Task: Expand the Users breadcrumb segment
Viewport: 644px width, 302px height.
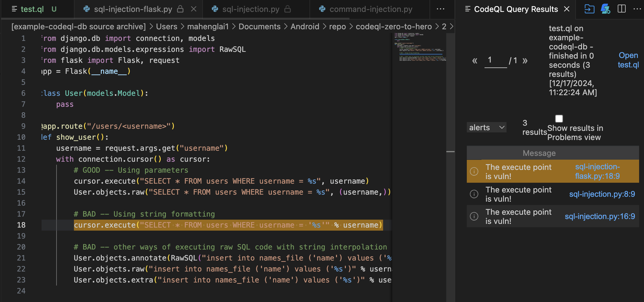Action: tap(166, 27)
